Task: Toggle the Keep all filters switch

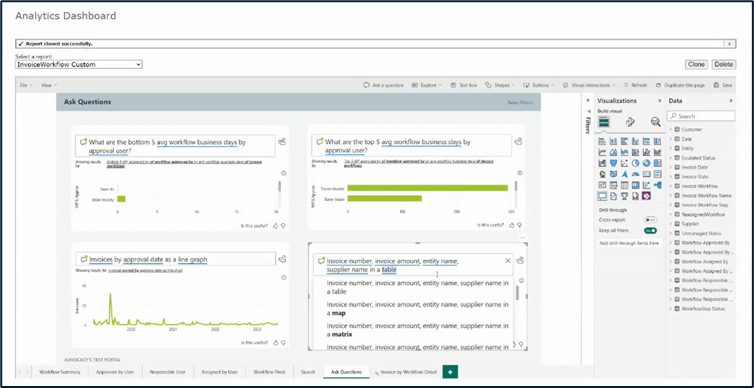Action: [x=650, y=231]
